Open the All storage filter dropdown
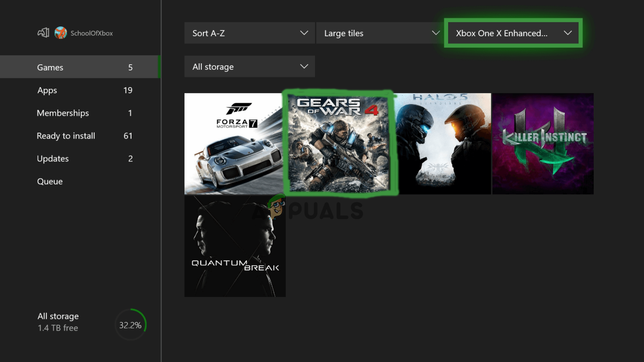Viewport: 644px width, 362px height. point(249,67)
